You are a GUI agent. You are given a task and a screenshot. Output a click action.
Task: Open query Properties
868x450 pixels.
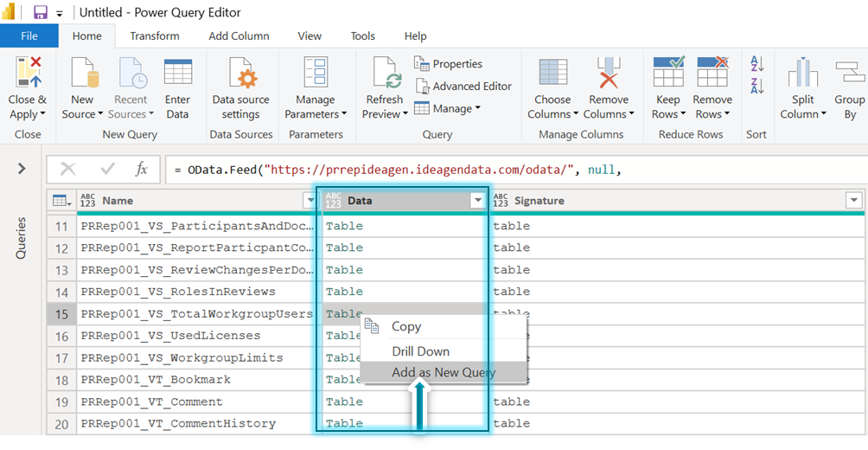click(x=449, y=64)
